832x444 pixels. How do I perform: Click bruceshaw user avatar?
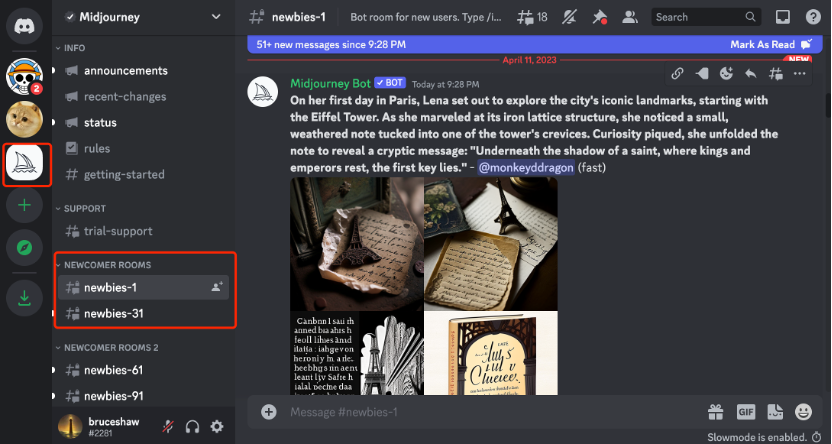[x=70, y=426]
